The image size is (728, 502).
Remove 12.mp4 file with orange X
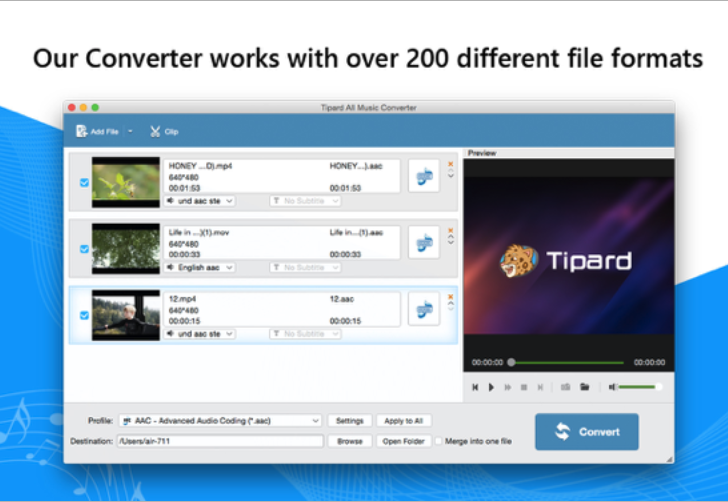click(450, 297)
